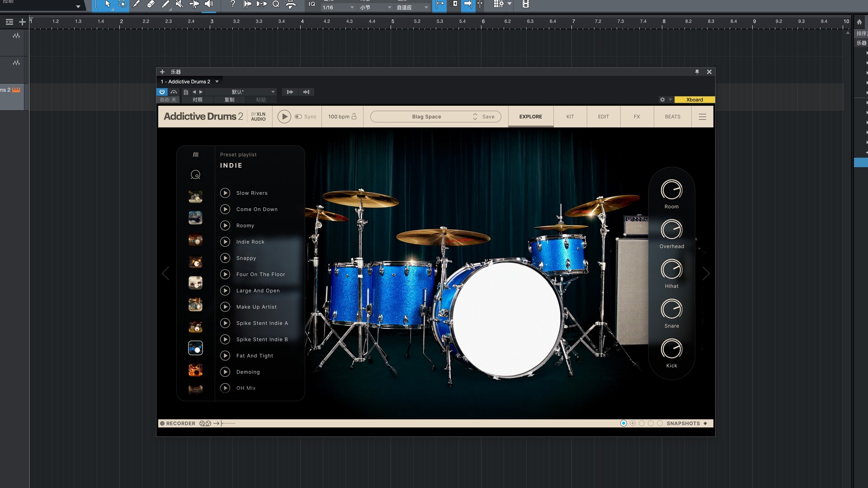Select the listen speaker tool
The height and width of the screenshot is (488, 868).
click(x=208, y=4)
